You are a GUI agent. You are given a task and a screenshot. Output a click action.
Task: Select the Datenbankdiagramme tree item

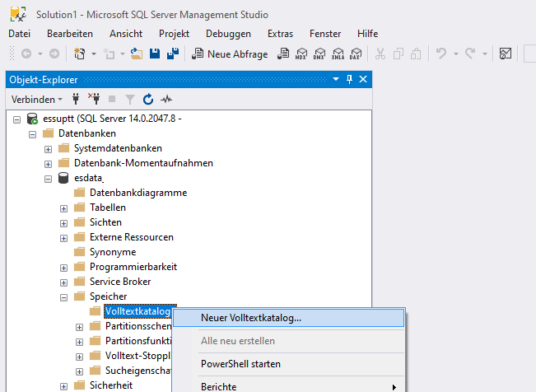coord(138,193)
